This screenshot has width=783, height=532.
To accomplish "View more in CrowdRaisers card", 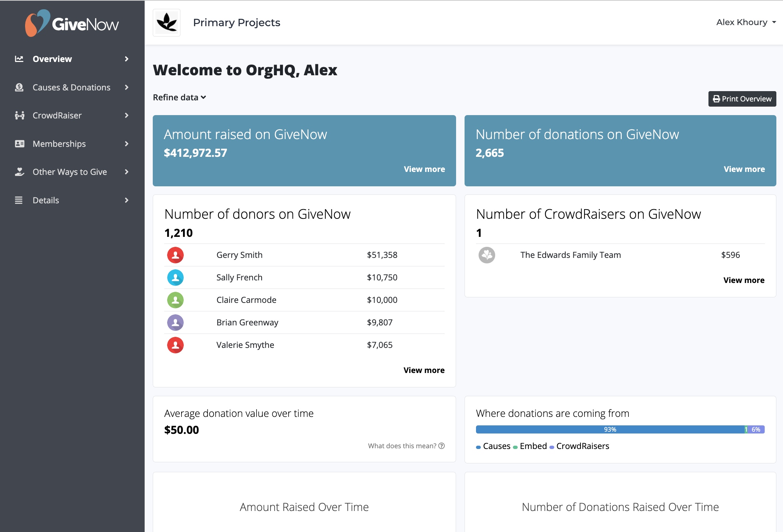I will [x=744, y=280].
